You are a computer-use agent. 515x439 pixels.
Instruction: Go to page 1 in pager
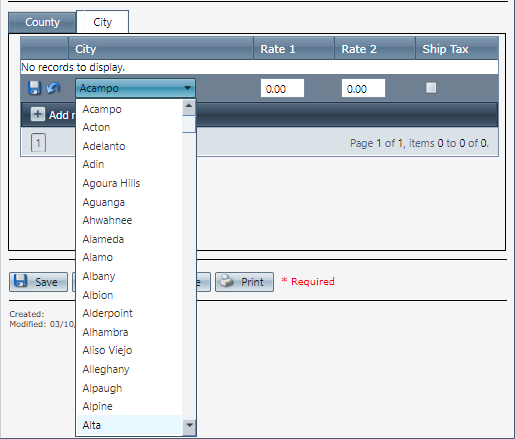tap(38, 143)
